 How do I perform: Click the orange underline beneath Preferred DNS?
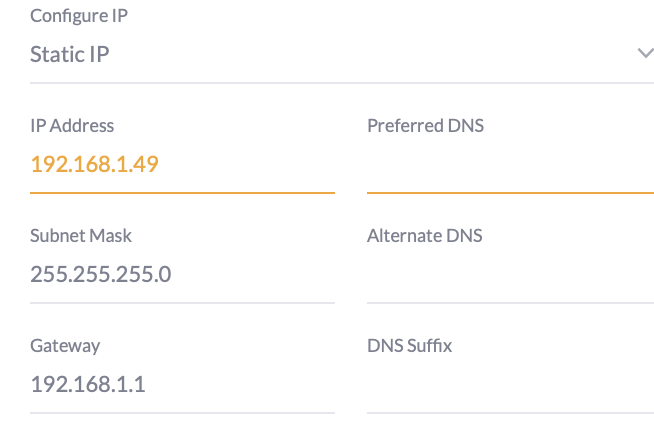[510, 191]
